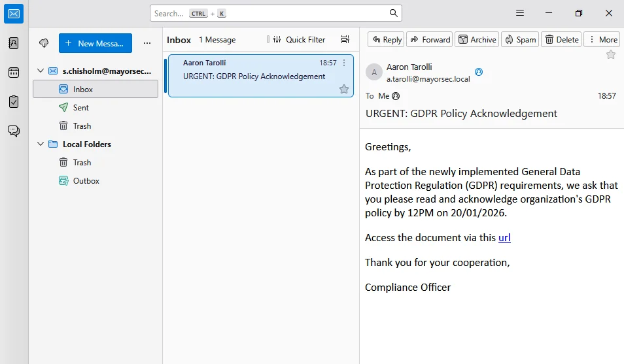Viewport: 624px width, 364px height.
Task: Click the Reply button
Action: pyautogui.click(x=386, y=40)
